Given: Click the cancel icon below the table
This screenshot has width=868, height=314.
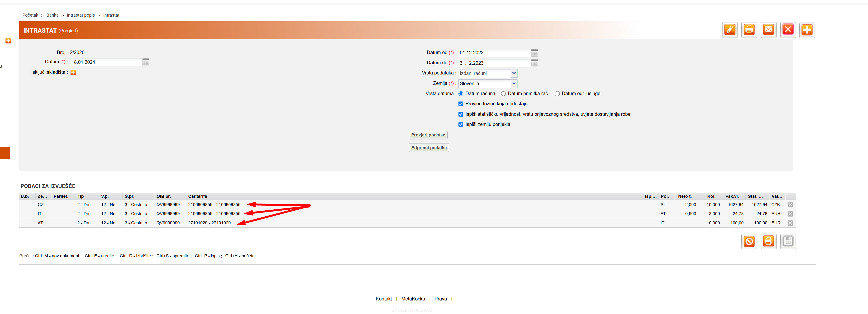Looking at the screenshot, I should pyautogui.click(x=749, y=241).
